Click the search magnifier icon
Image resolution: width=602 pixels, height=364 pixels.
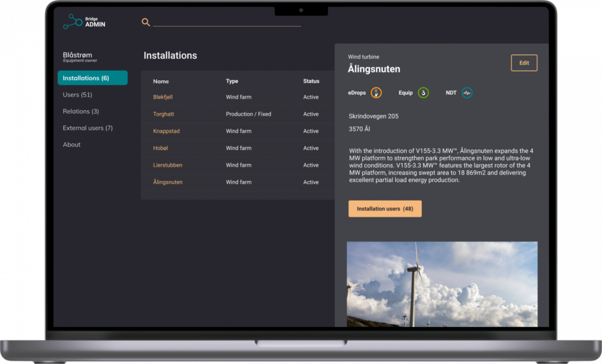tap(146, 23)
